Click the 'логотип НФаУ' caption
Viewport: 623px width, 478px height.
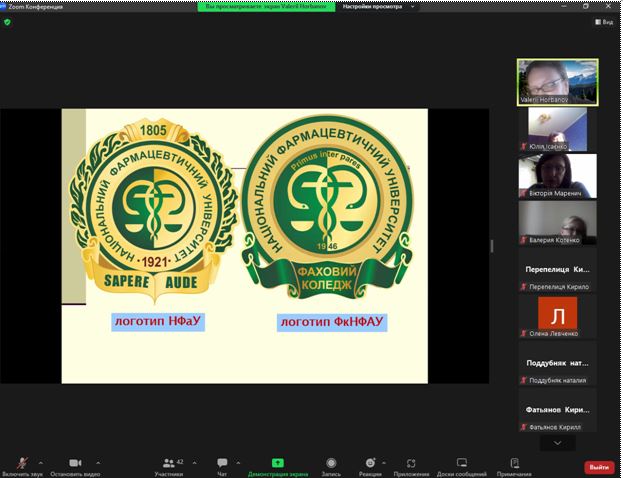coord(158,321)
